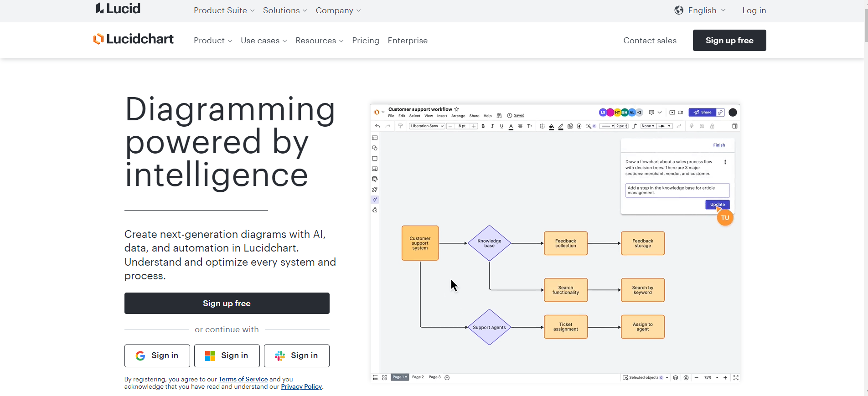Open the File menu in the editor
The width and height of the screenshot is (868, 396).
click(391, 116)
